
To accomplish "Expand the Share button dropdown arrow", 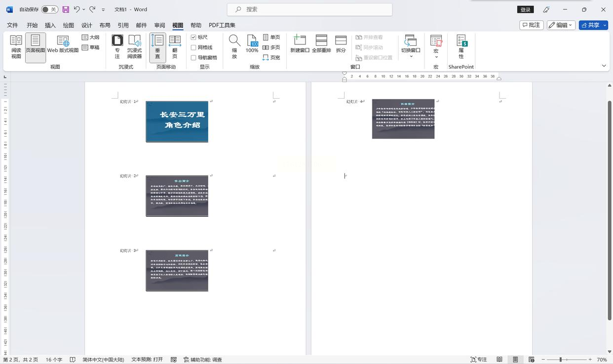I will pos(605,25).
